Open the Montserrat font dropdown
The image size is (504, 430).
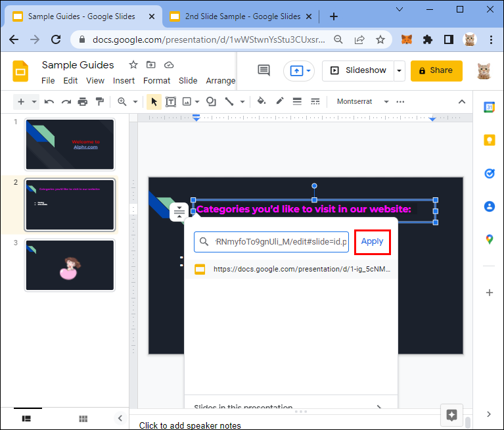click(363, 102)
